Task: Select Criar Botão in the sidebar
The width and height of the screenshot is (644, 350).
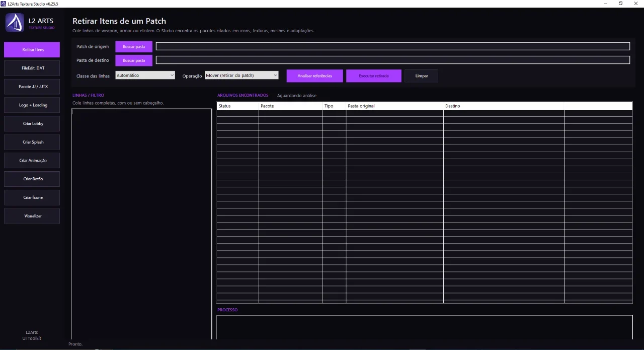Action: pyautogui.click(x=32, y=179)
